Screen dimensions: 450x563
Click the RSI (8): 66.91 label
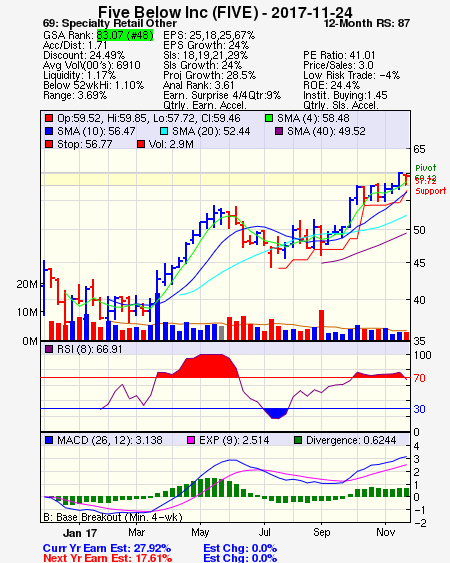90,349
